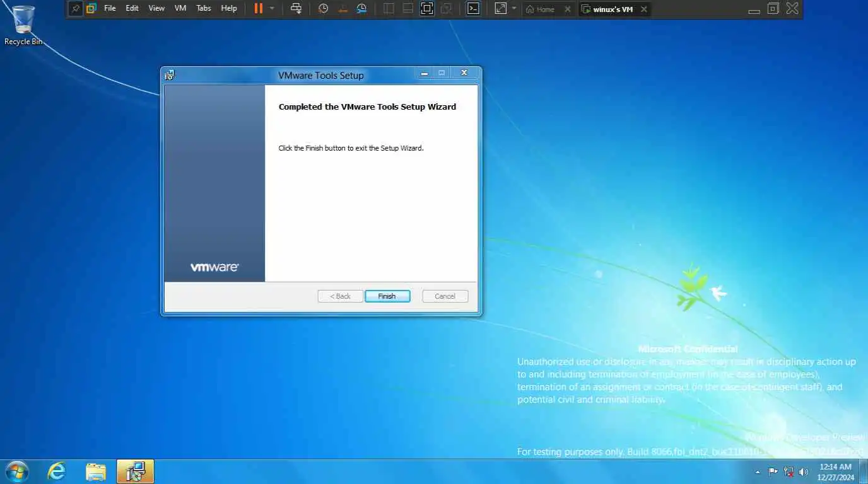868x484 pixels.
Task: Open the View menu
Action: [x=156, y=9]
